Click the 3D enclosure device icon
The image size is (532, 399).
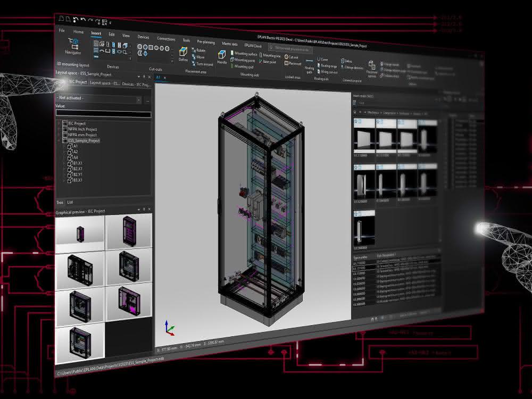125,45
